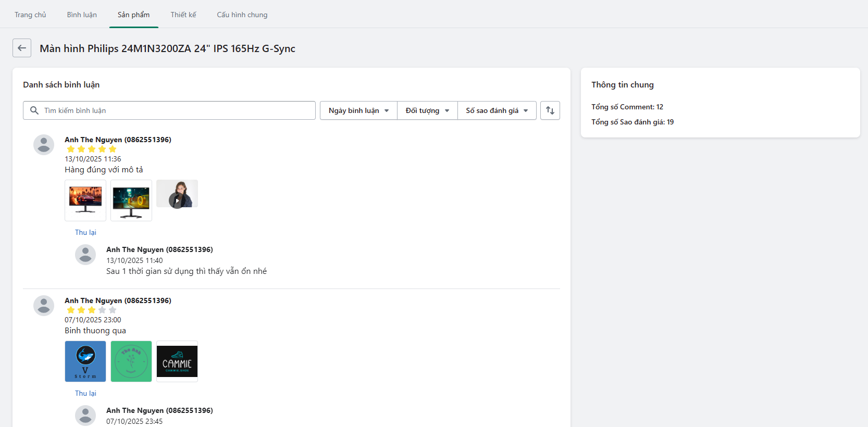Go to the Cấu hình chung tab
This screenshot has height=427, width=868.
coord(242,15)
